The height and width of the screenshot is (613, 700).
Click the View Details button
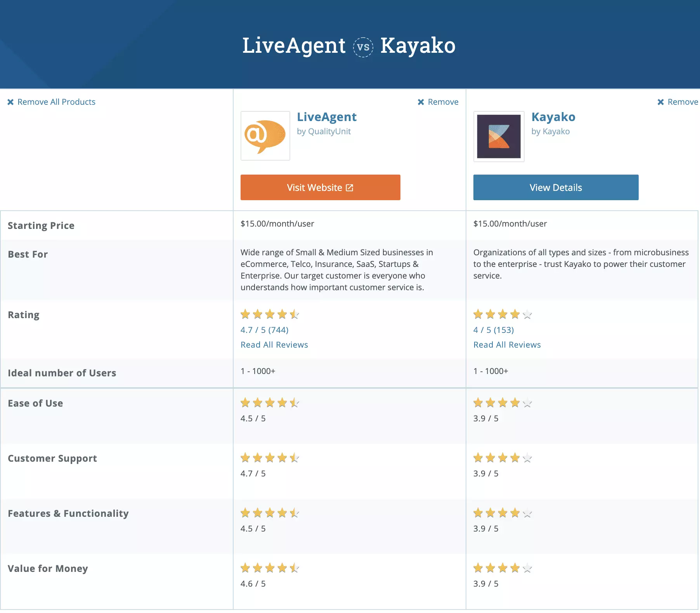555,187
